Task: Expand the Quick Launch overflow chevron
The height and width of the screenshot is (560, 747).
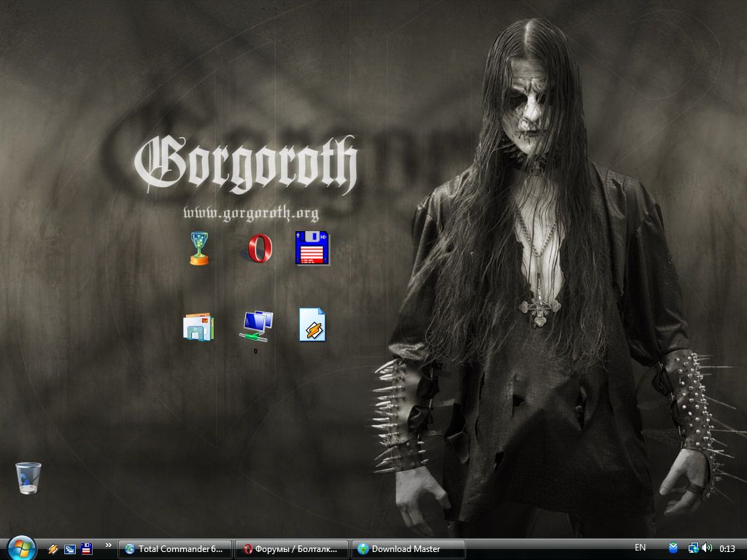Action: [109, 545]
